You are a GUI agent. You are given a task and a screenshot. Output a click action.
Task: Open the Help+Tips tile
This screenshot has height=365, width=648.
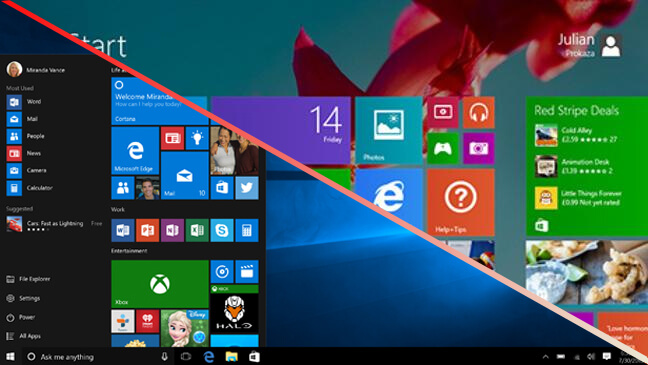(461, 203)
